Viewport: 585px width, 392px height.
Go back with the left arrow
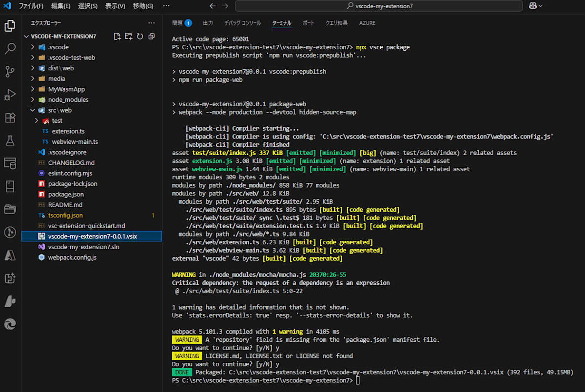point(213,6)
